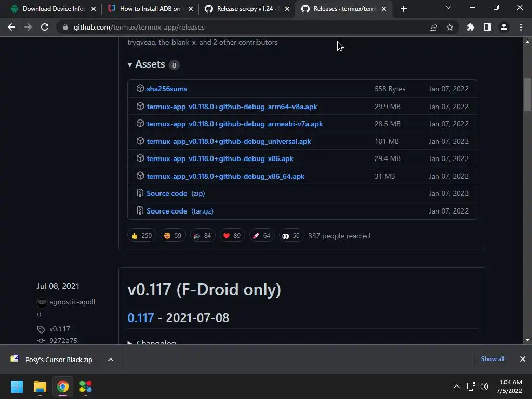Viewport: 532px width, 399px height.
Task: Reload the GitHub releases page
Action: (x=45, y=27)
